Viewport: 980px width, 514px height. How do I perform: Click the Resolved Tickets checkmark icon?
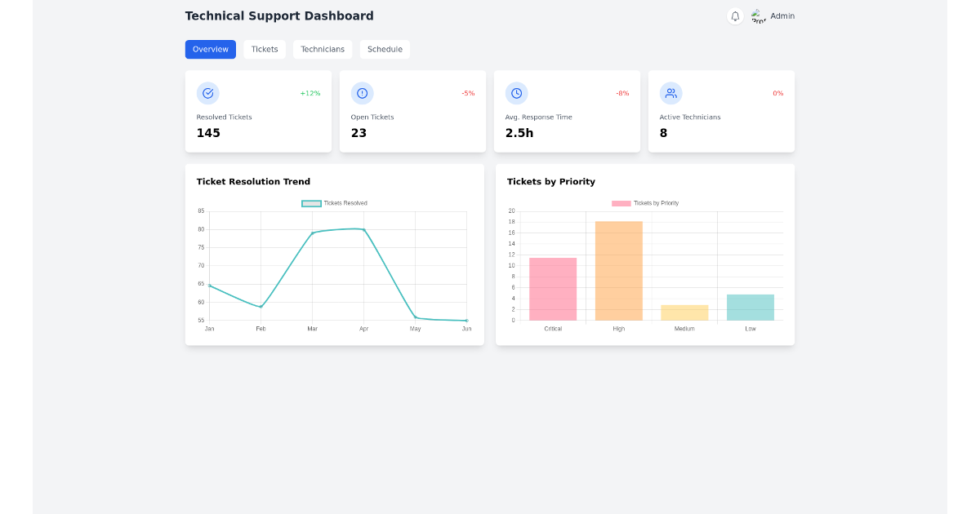[x=207, y=93]
